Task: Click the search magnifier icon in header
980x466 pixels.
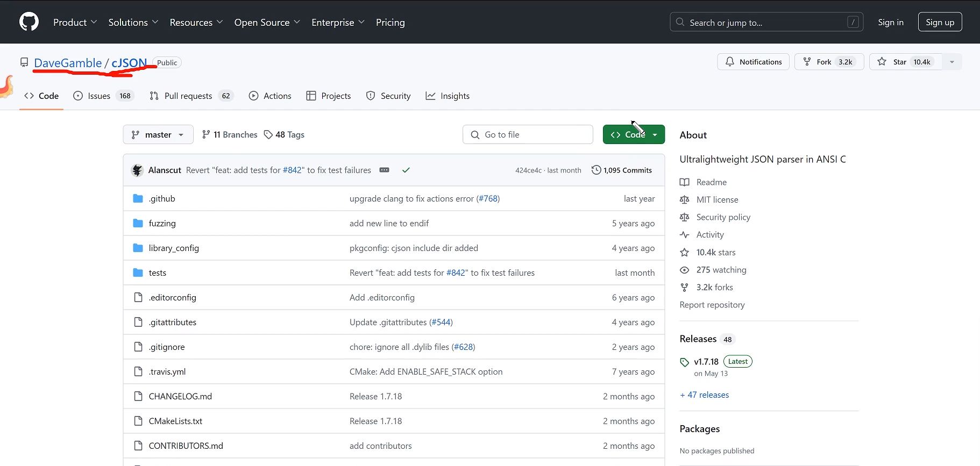Action: pos(680,22)
